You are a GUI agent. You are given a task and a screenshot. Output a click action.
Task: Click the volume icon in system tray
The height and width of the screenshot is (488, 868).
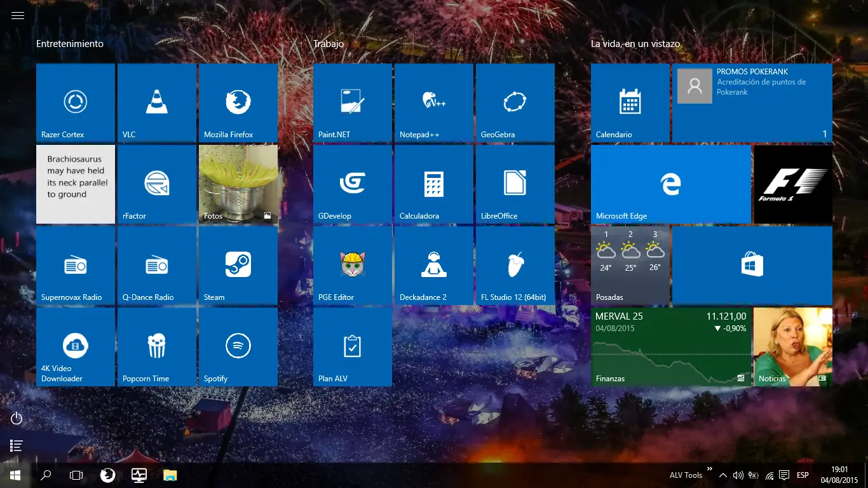click(x=738, y=475)
